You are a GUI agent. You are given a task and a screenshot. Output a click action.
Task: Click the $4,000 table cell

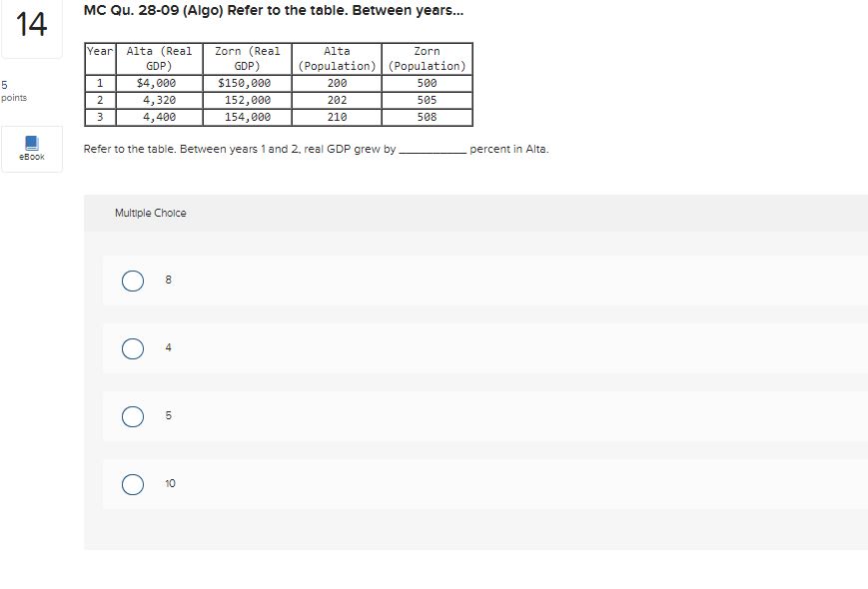tap(153, 83)
